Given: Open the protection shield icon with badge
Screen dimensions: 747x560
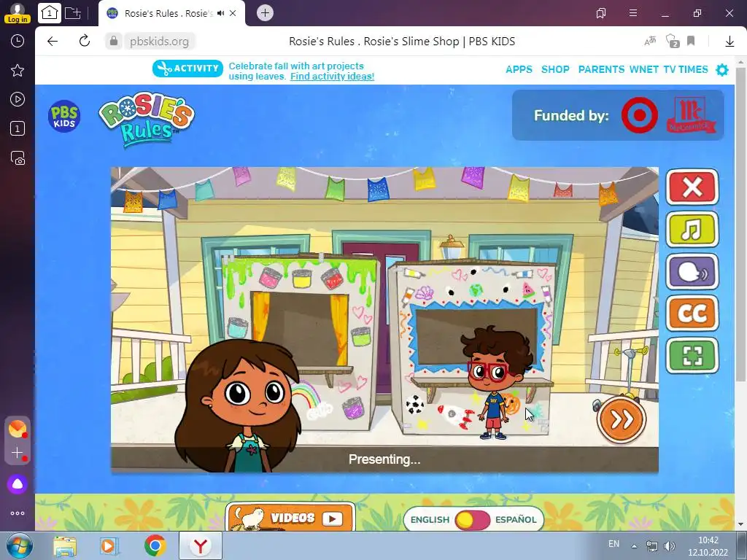Looking at the screenshot, I should (x=672, y=41).
